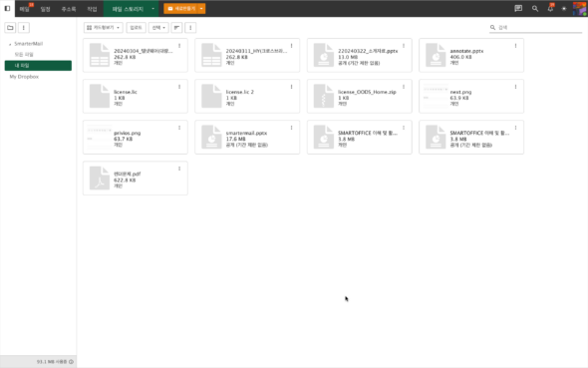Open three-dot menu for license.lic card
The height and width of the screenshot is (368, 588).
tap(179, 87)
